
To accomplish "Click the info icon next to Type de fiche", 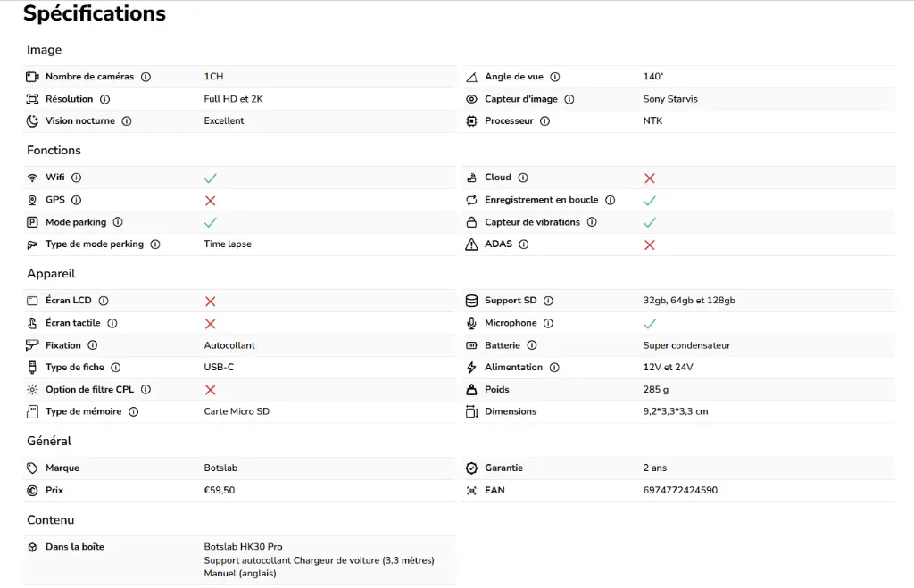I will coord(116,367).
